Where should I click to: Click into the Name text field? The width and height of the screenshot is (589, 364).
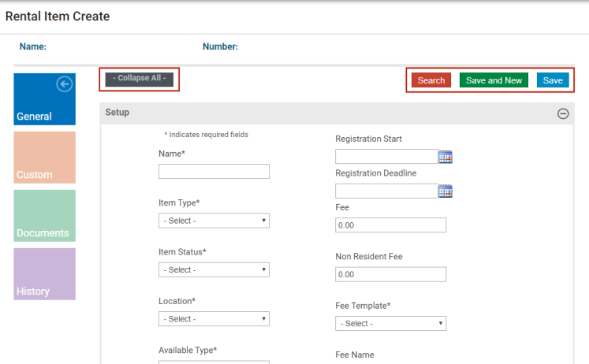214,172
